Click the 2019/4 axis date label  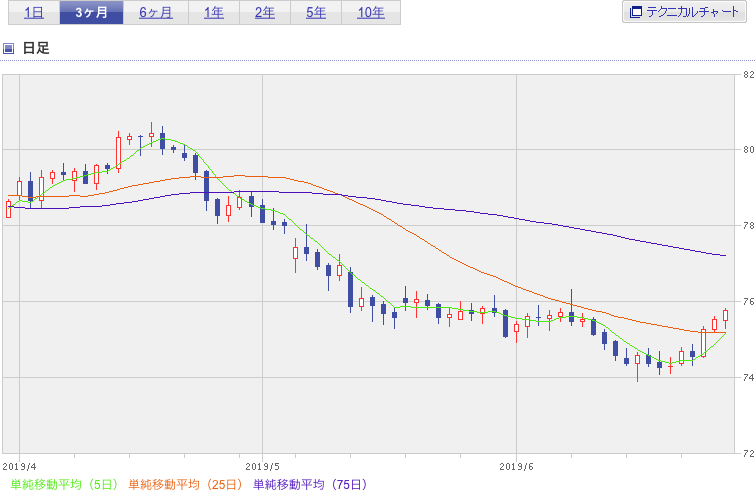point(19,467)
